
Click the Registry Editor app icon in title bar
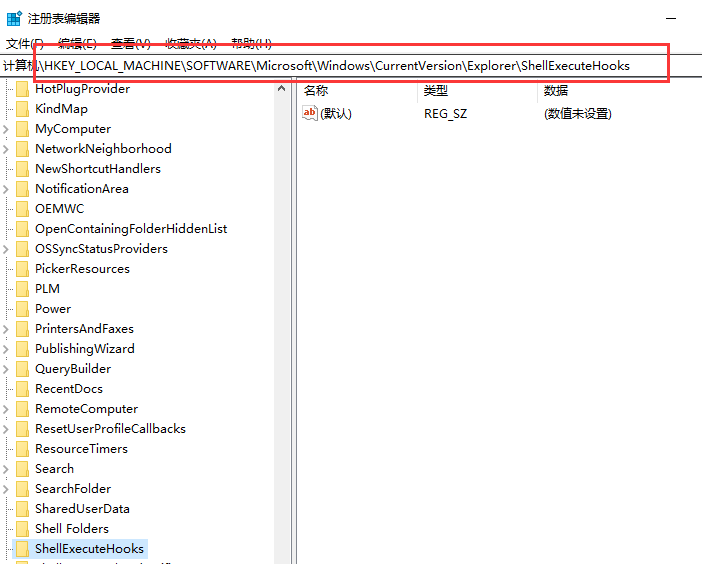coord(14,18)
